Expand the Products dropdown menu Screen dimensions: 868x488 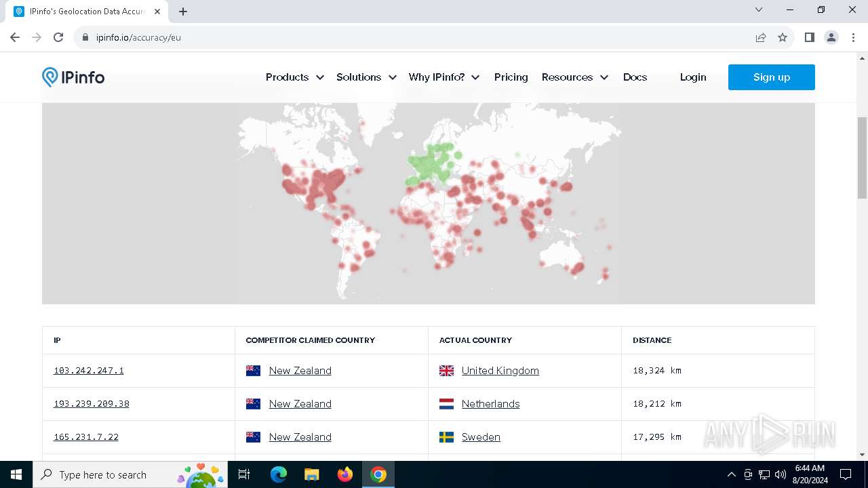(294, 77)
